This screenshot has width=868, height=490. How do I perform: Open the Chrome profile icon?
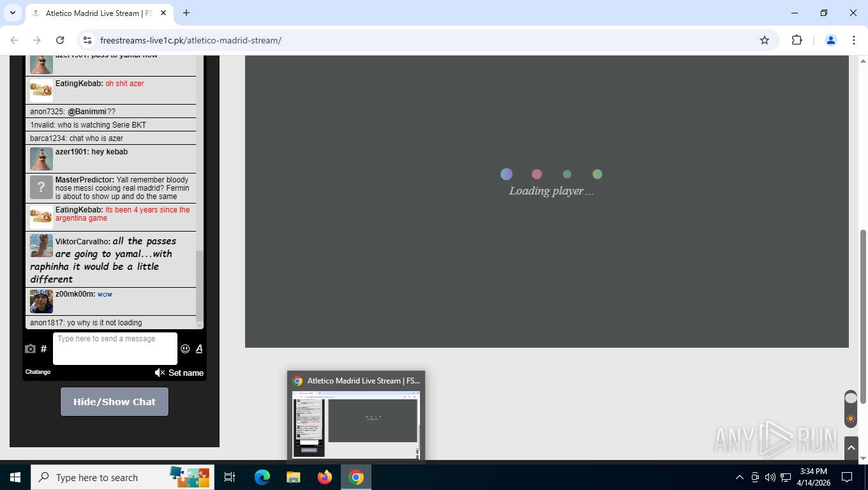click(831, 40)
